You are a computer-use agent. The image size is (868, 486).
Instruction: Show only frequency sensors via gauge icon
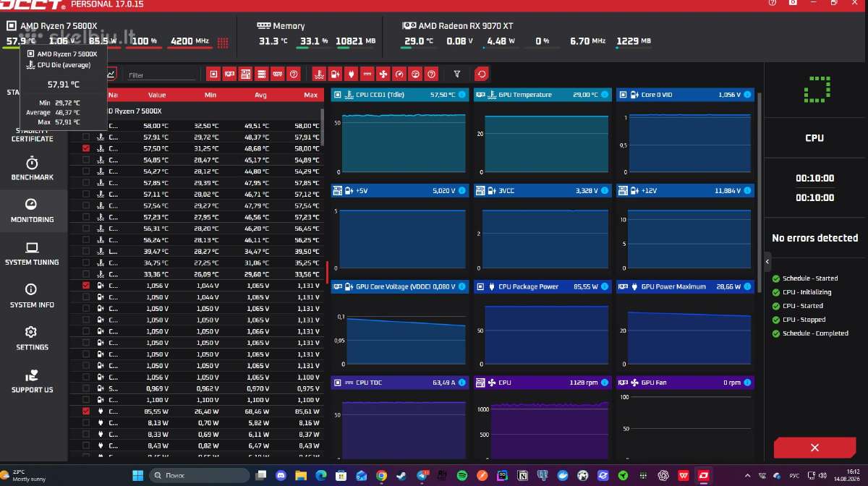399,74
